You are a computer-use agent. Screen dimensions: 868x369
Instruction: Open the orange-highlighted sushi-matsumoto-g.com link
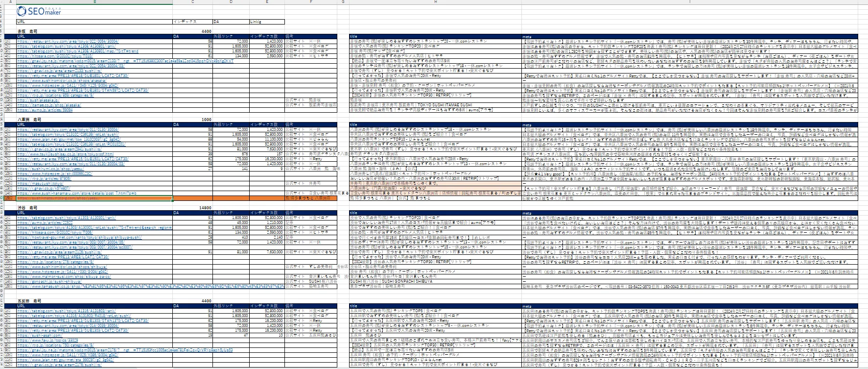click(x=58, y=198)
